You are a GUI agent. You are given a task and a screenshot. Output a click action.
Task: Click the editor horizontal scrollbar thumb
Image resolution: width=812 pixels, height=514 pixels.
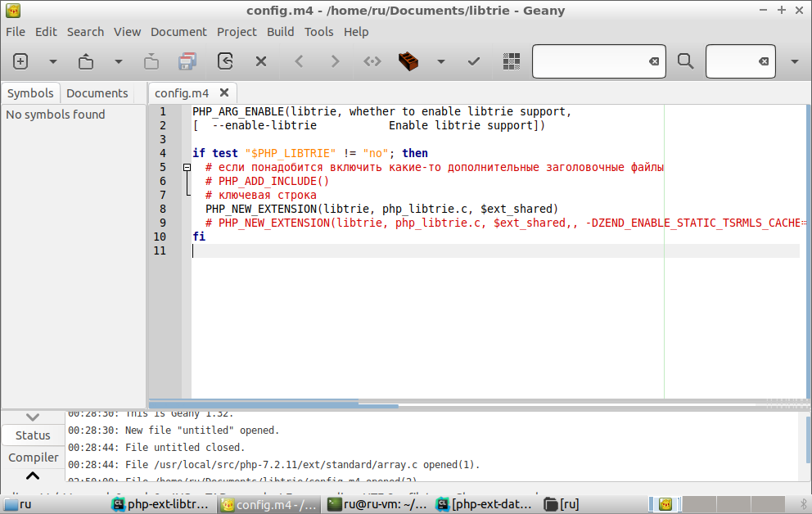pyautogui.click(x=273, y=404)
